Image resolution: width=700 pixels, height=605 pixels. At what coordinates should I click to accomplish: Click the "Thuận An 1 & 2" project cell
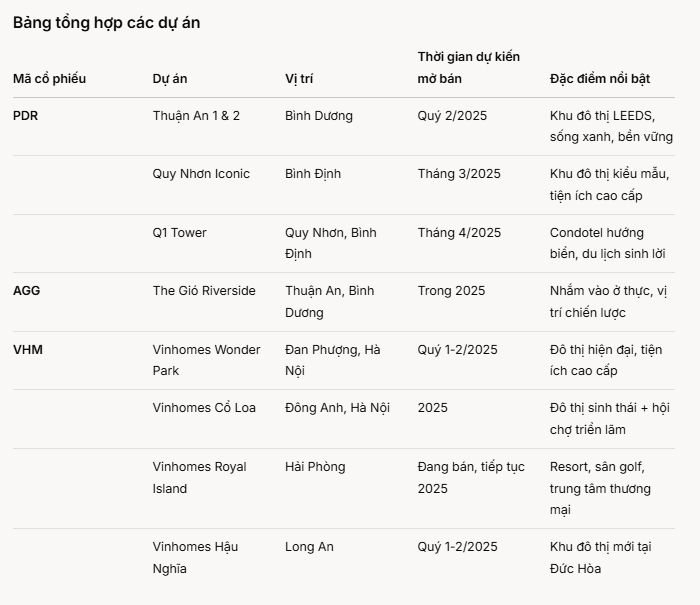[x=196, y=116]
